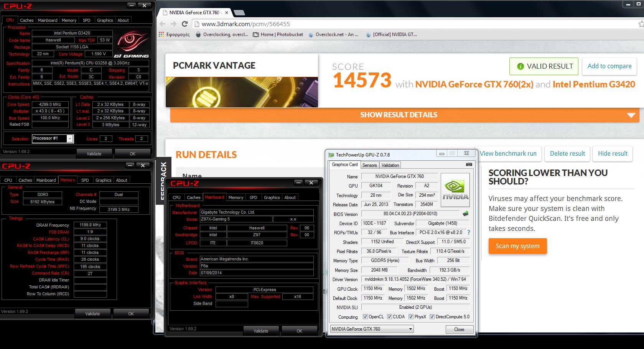Viewport: 644px width, 349px height.
Task: Click the green valid result check icon
Action: 520,66
